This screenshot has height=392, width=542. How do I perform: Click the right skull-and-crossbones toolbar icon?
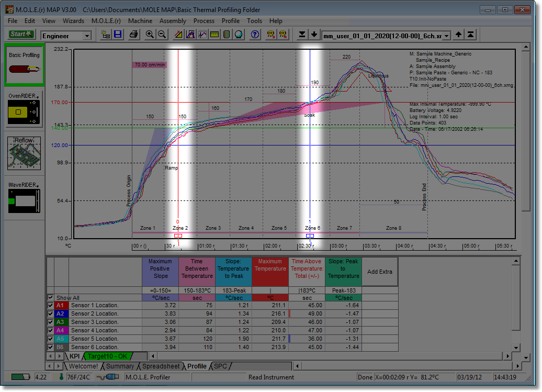pos(283,35)
